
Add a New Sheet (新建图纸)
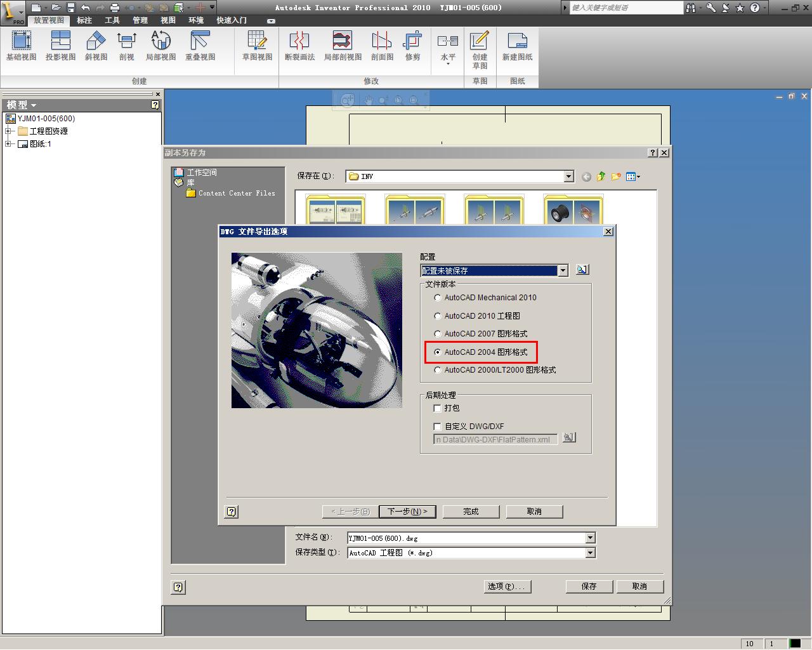518,46
